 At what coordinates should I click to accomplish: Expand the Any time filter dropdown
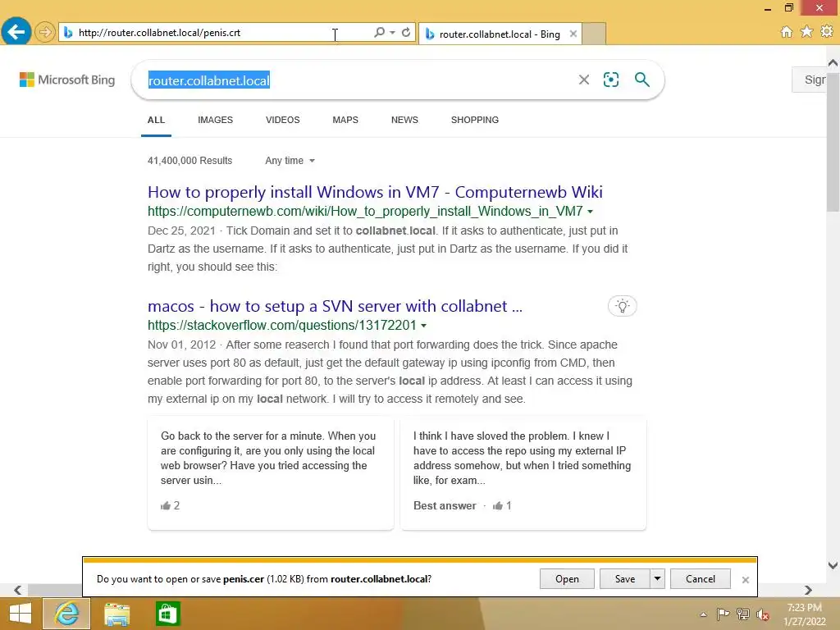point(290,161)
